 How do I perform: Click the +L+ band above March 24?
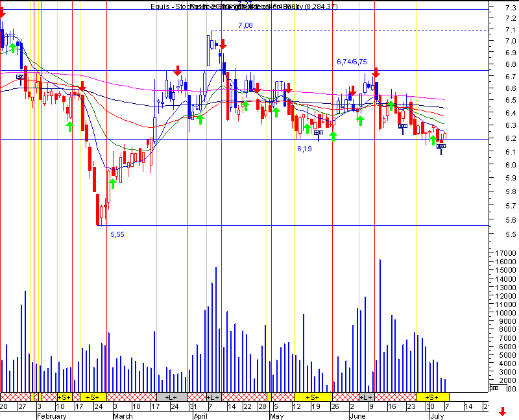[171, 397]
